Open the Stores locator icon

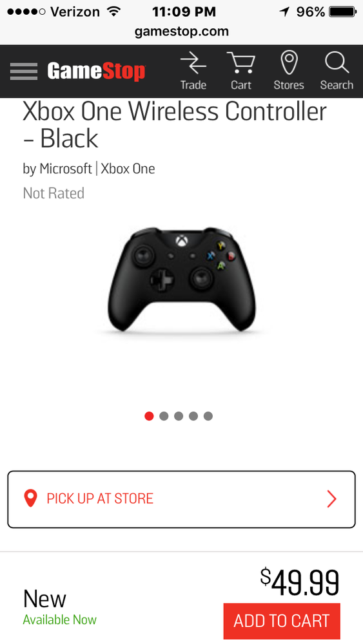tap(289, 71)
